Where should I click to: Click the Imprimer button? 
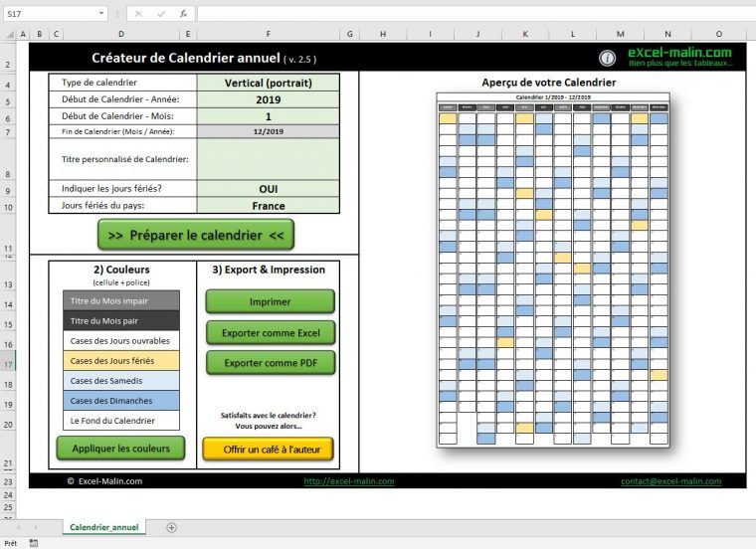coord(270,301)
